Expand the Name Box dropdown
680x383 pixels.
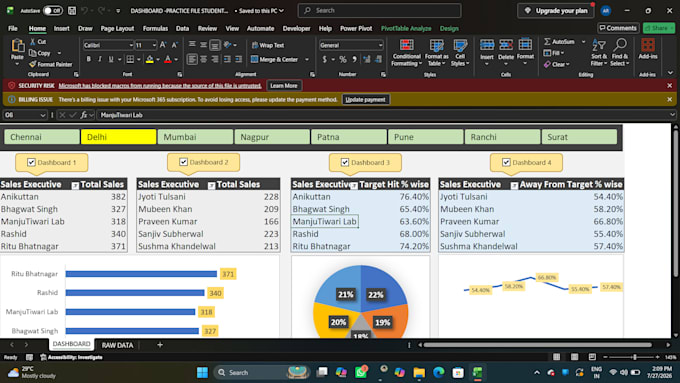(x=42, y=115)
